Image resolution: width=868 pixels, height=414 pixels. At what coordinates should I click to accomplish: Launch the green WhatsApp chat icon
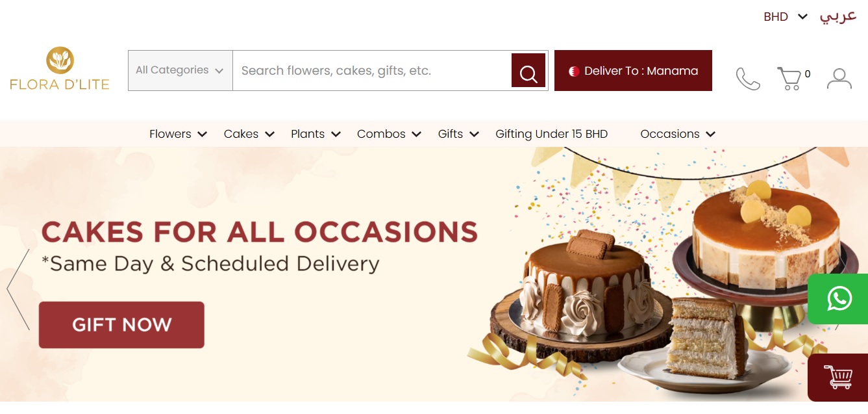[839, 299]
